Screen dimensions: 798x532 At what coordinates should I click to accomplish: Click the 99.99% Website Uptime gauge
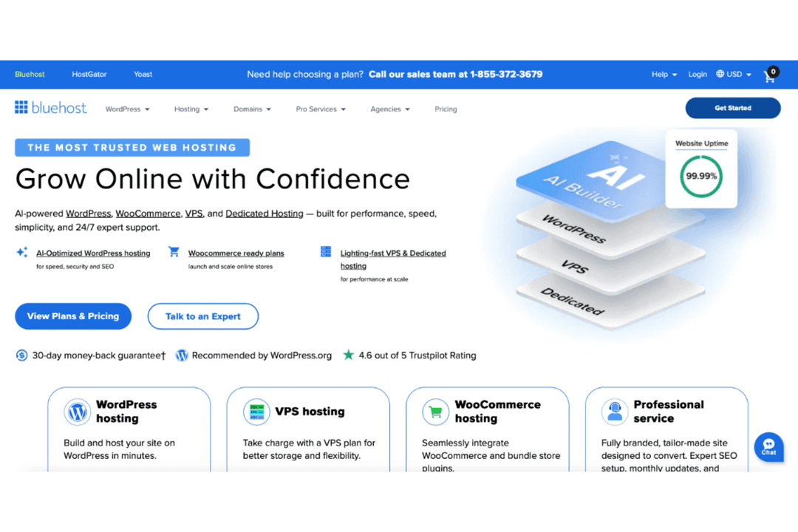(701, 176)
